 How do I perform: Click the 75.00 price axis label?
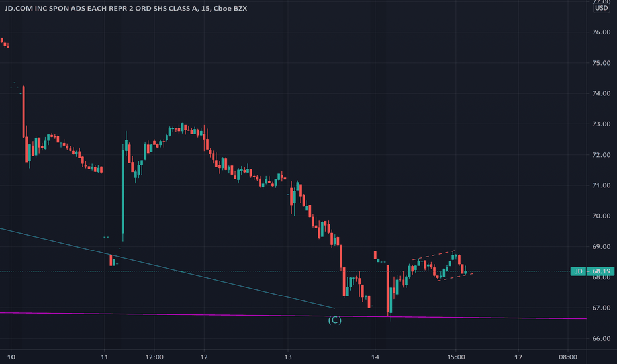tap(601, 63)
